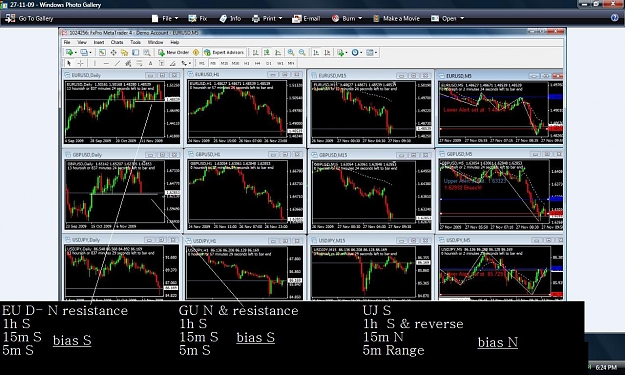Open the Burn dropdown in Photo Gallery
625x375 pixels.
click(347, 18)
